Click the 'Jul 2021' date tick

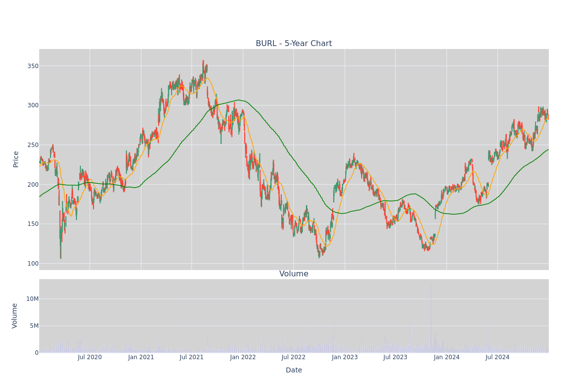(192, 357)
